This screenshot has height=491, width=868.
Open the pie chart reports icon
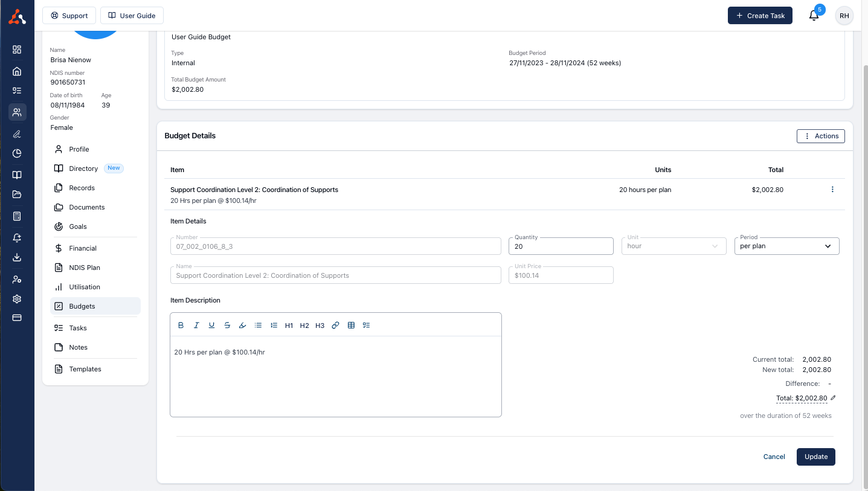click(17, 153)
